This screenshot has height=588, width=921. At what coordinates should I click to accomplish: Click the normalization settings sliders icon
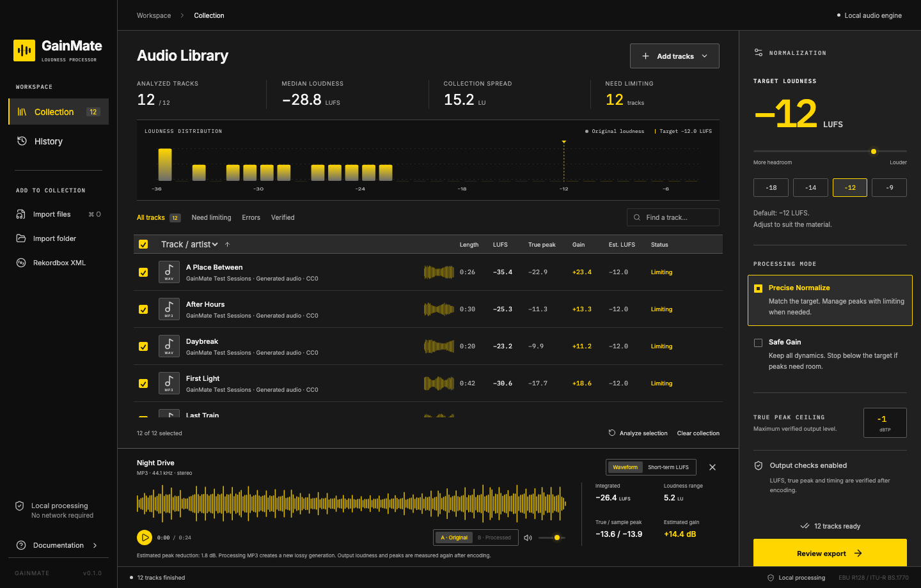coord(759,53)
